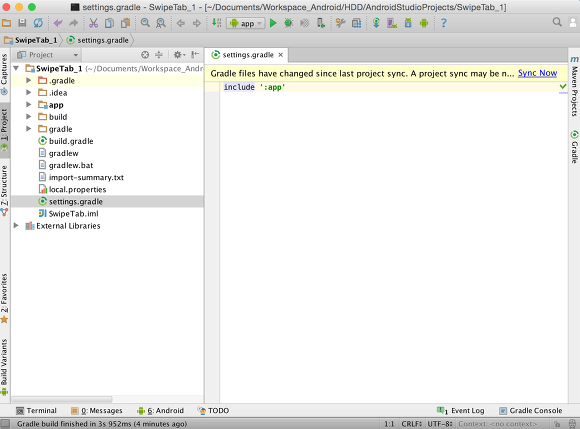The width and height of the screenshot is (580, 429).
Task: Expand the app module folder
Action: [28, 105]
